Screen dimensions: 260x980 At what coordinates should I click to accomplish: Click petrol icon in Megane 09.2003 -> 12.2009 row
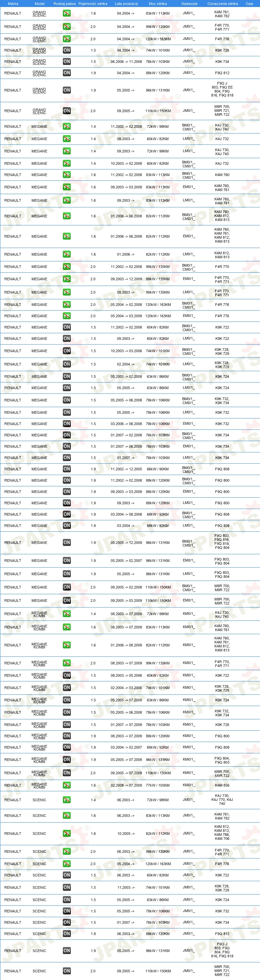66,279
